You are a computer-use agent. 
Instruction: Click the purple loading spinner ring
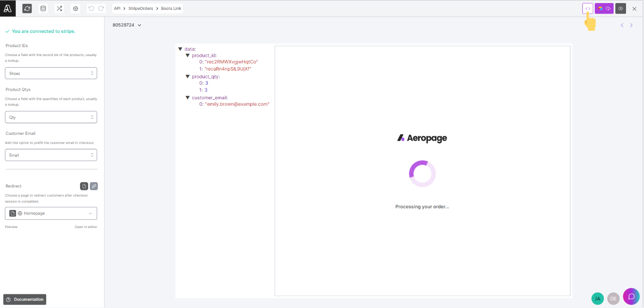tap(422, 174)
